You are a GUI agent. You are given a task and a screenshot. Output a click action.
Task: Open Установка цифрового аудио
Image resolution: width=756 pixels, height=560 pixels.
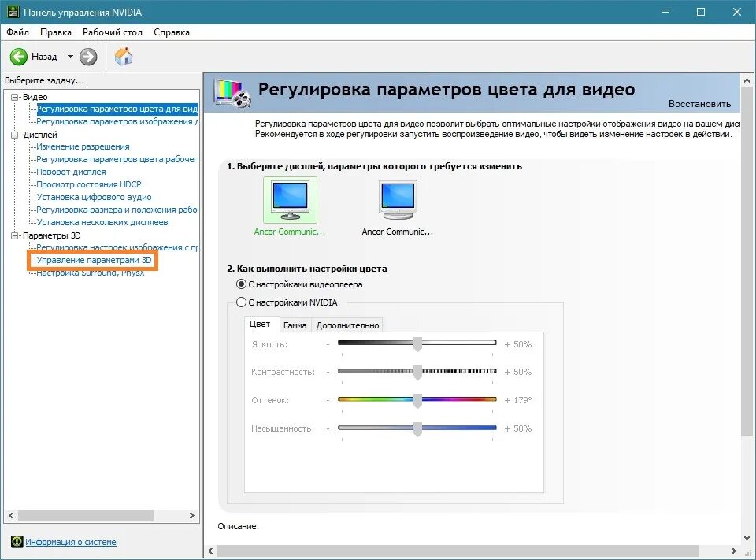[94, 197]
